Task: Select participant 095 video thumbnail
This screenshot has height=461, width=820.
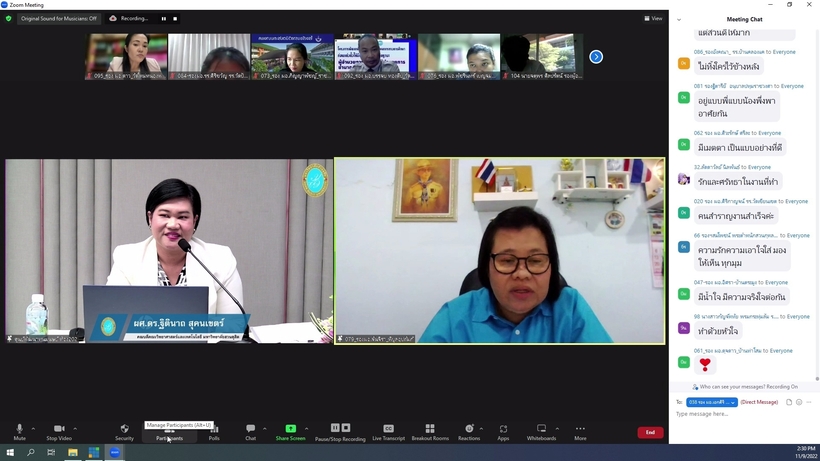Action: [126, 56]
